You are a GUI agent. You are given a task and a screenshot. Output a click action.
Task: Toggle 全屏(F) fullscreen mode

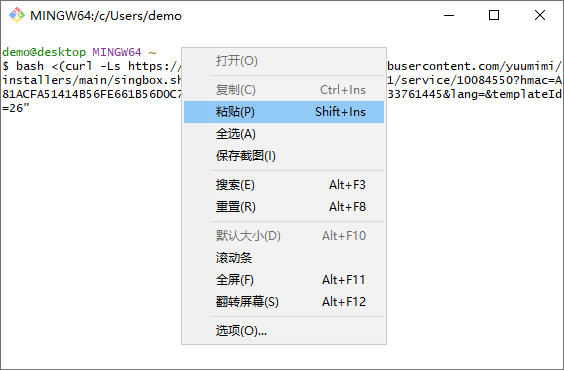click(x=284, y=280)
